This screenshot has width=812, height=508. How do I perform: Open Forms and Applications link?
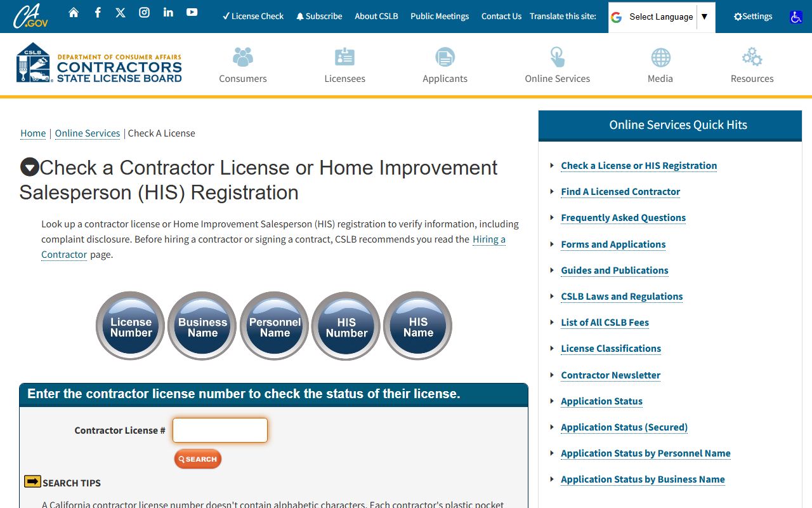coord(613,244)
